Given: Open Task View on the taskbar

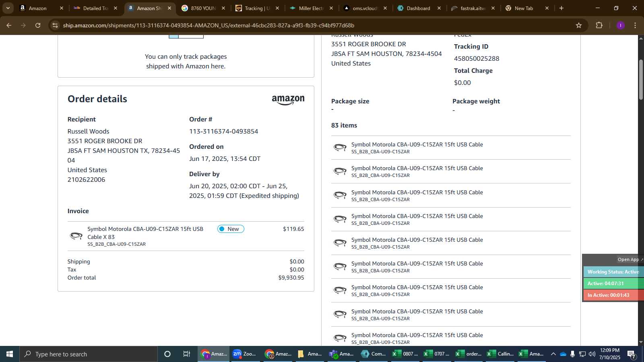Looking at the screenshot, I should click(187, 354).
